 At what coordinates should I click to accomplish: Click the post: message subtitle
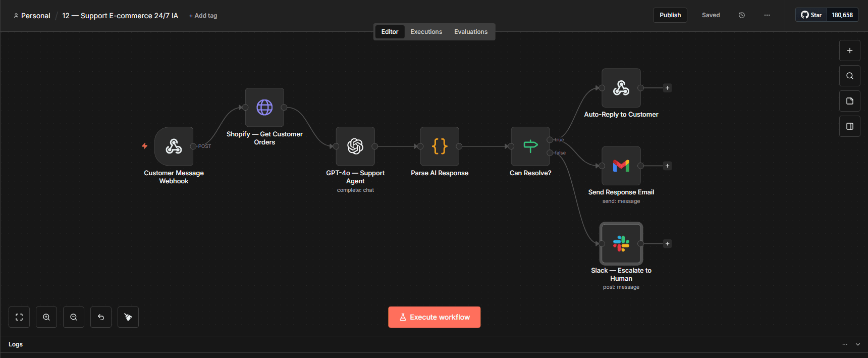621,287
